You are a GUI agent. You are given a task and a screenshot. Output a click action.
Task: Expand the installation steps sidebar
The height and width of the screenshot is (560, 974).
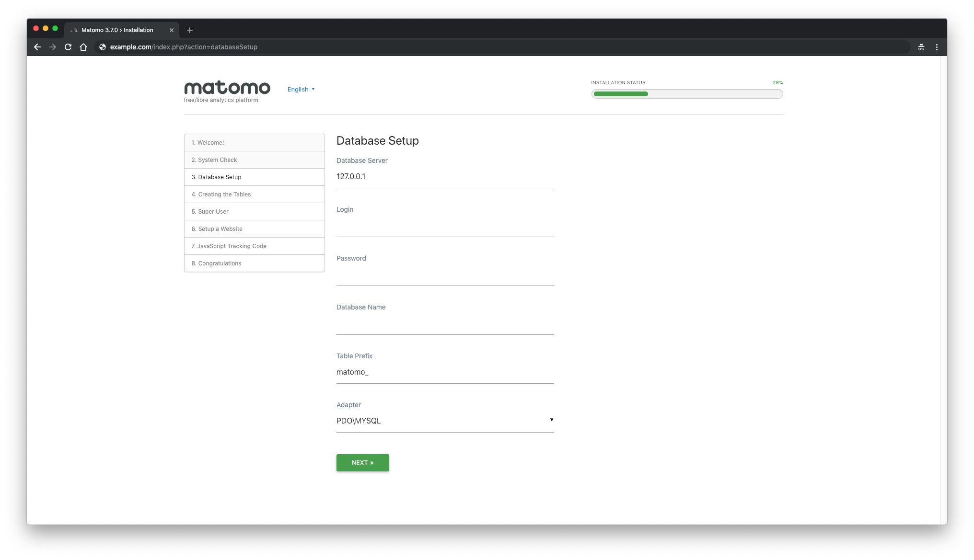[254, 203]
